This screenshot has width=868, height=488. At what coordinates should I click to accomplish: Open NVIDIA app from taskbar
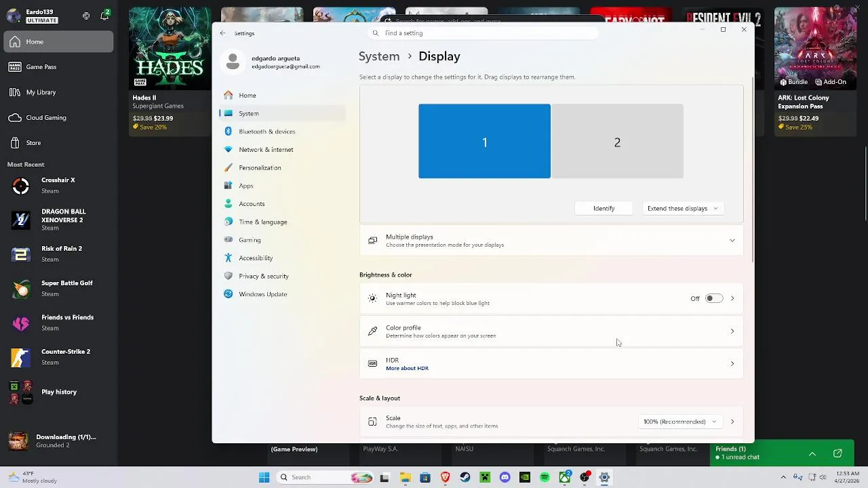tap(525, 477)
